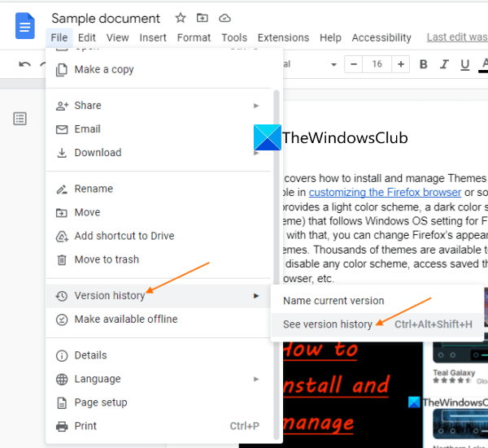
Task: Choose Make a copy
Action: tap(158, 69)
